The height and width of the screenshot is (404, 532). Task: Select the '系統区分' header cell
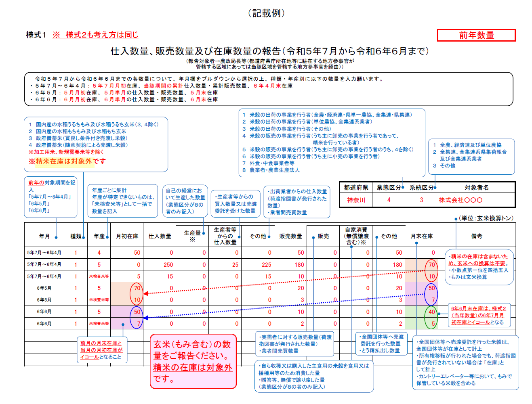(421, 188)
